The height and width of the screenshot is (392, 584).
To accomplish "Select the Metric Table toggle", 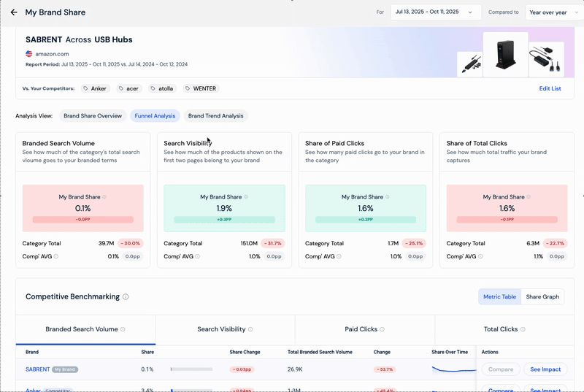I will coord(499,296).
